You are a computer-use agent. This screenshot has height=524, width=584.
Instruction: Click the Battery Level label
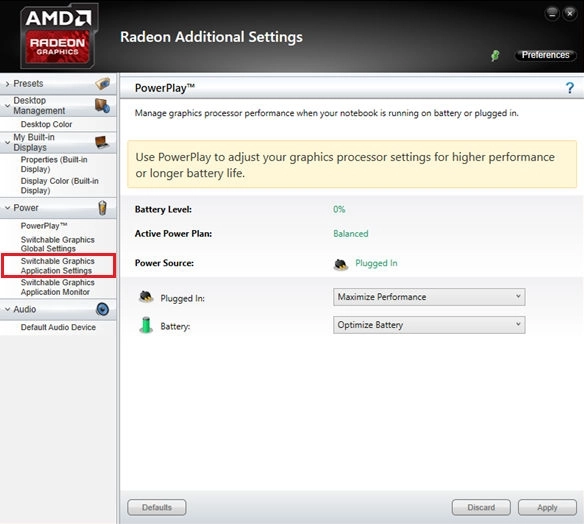point(163,209)
